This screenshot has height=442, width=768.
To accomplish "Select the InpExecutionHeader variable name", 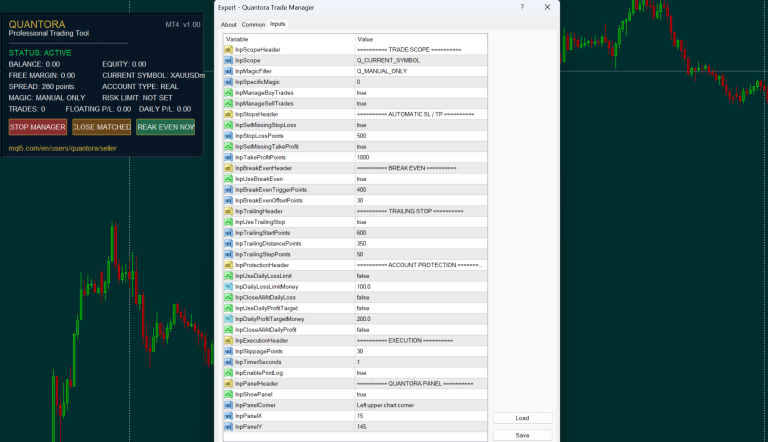I will click(x=262, y=341).
